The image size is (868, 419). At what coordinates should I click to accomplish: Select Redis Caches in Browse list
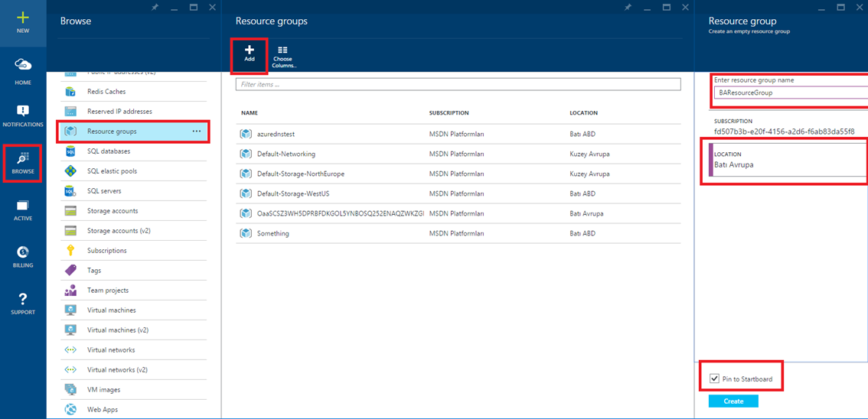pos(133,91)
